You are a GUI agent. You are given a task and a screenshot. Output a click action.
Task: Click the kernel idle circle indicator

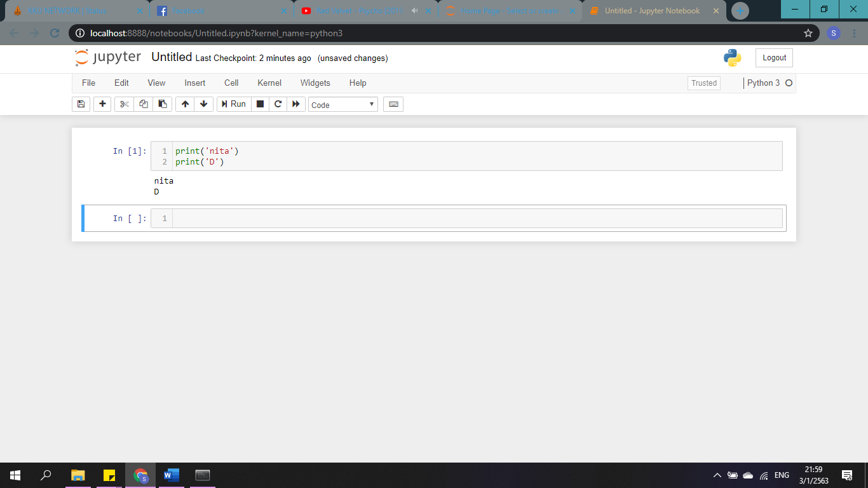coord(789,83)
